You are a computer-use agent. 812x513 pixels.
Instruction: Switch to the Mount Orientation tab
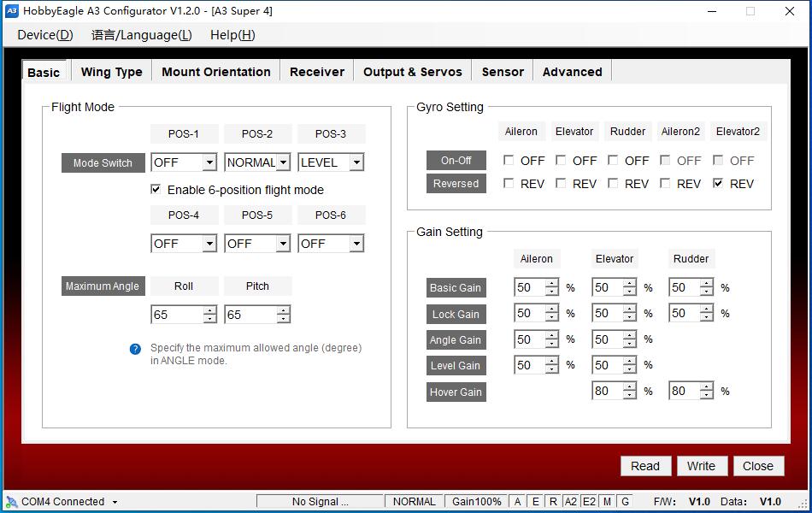point(215,72)
